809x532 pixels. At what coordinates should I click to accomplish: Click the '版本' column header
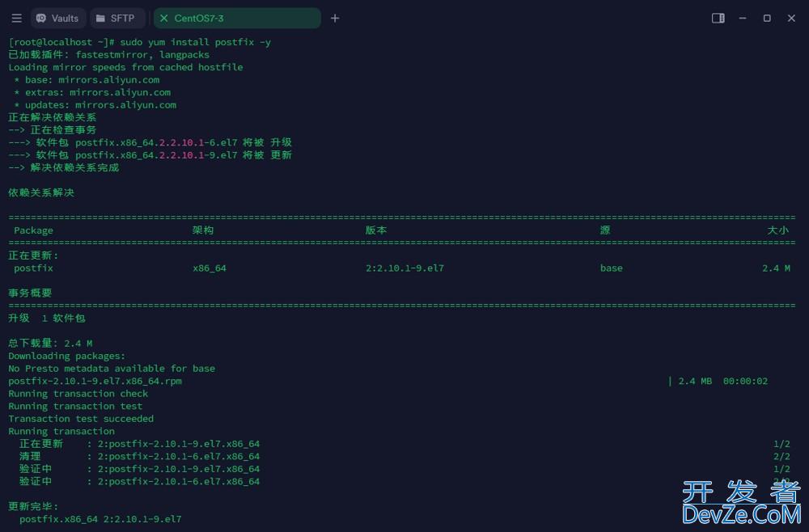[376, 230]
